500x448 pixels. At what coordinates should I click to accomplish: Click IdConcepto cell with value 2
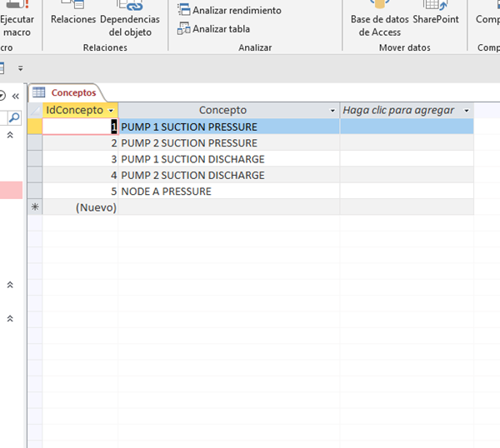[x=80, y=142]
